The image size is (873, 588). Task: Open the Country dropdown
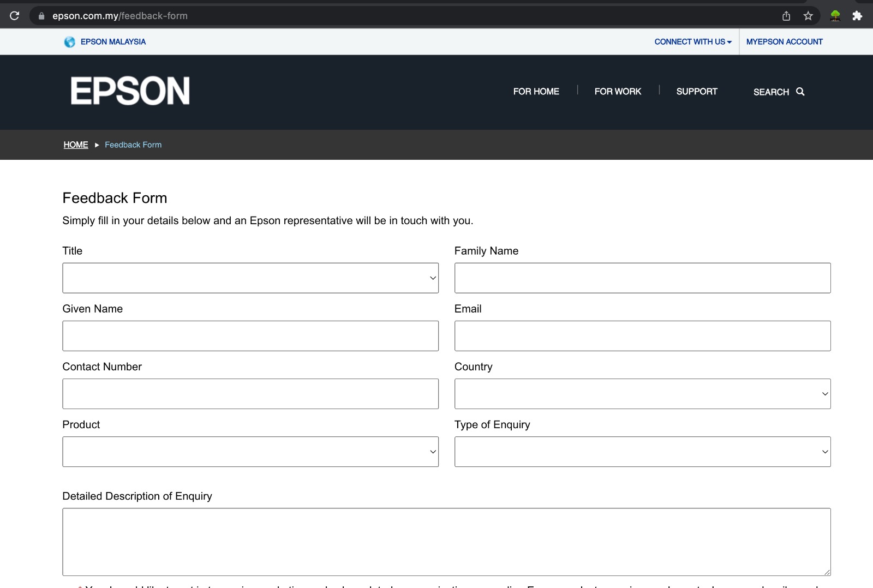point(642,393)
